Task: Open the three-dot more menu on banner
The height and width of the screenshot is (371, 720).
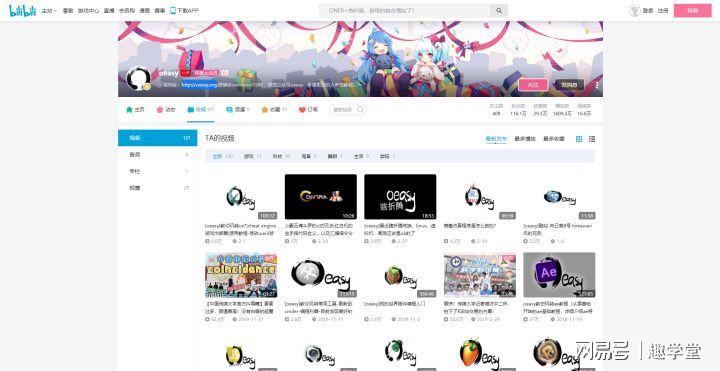Action: [596, 85]
